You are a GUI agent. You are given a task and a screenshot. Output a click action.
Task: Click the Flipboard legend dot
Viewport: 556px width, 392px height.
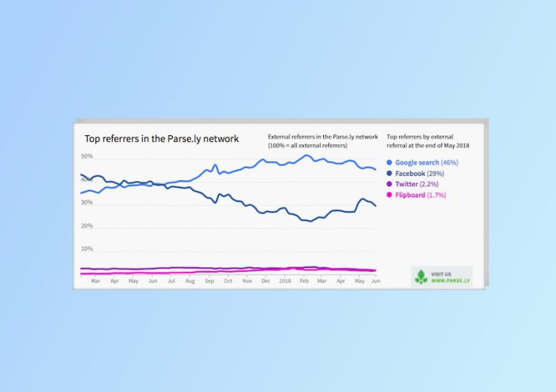(388, 195)
